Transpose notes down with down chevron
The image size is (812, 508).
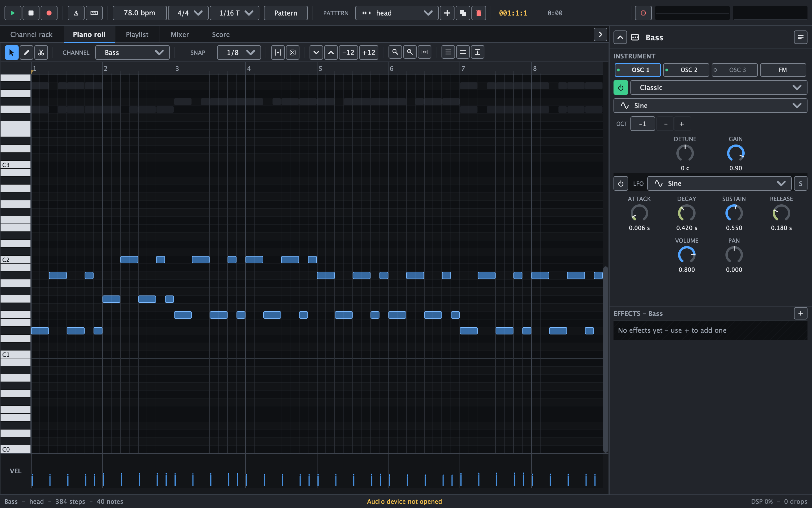[x=316, y=52]
